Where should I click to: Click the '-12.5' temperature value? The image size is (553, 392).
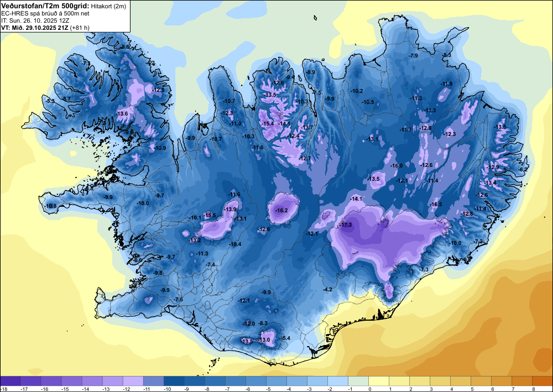(158, 90)
